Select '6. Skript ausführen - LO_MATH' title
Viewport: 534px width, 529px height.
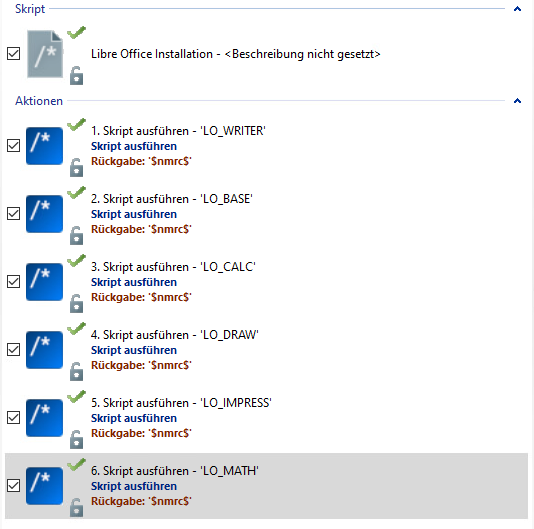[x=175, y=471]
